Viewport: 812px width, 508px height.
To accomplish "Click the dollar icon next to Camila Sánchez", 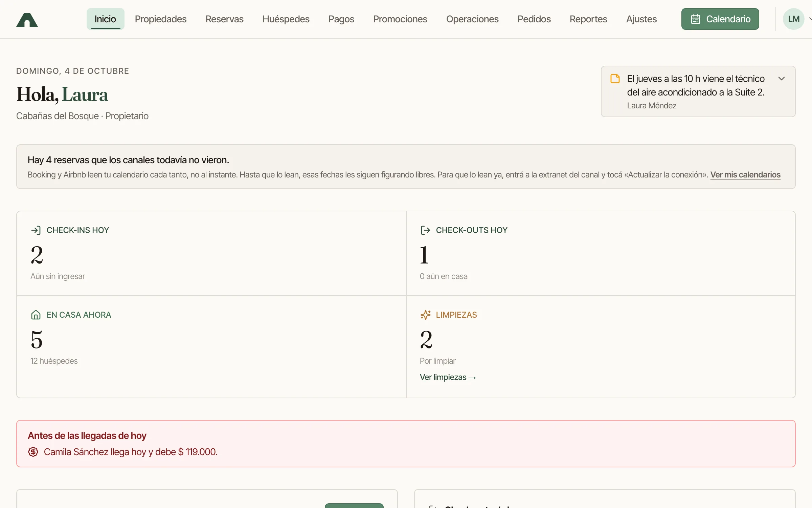I will [x=33, y=452].
